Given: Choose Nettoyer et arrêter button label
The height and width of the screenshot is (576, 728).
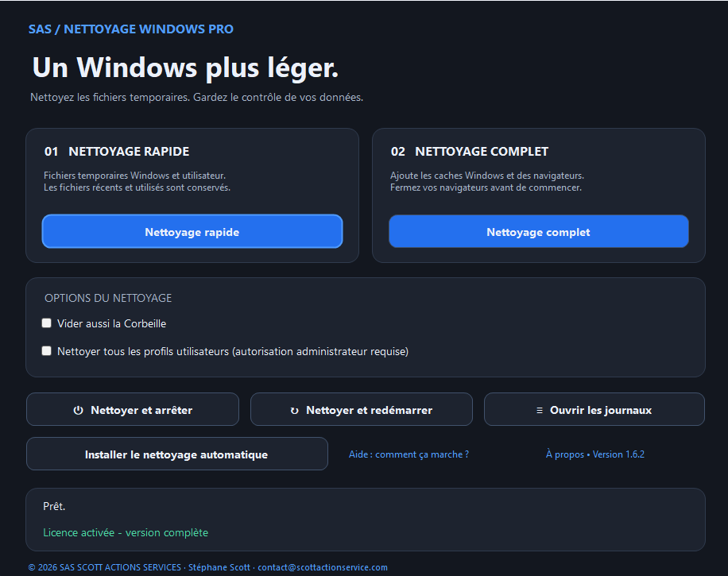Looking at the screenshot, I should click(141, 410).
